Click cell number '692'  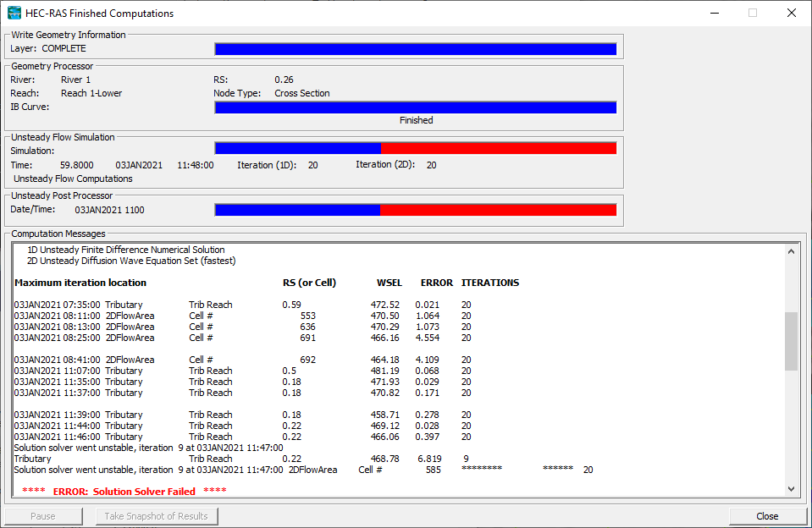[307, 360]
